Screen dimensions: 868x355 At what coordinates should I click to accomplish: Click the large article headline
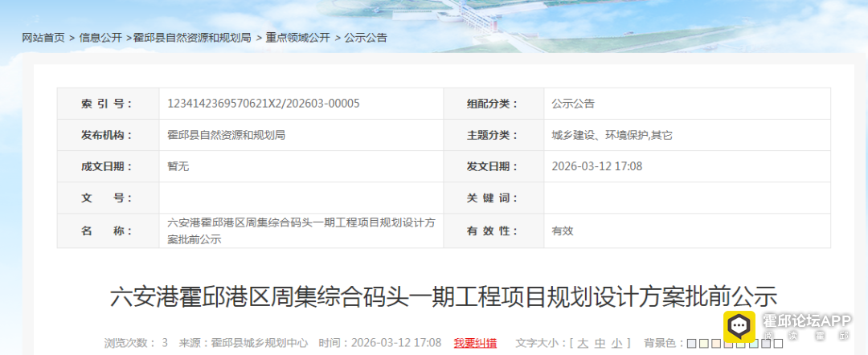click(444, 296)
